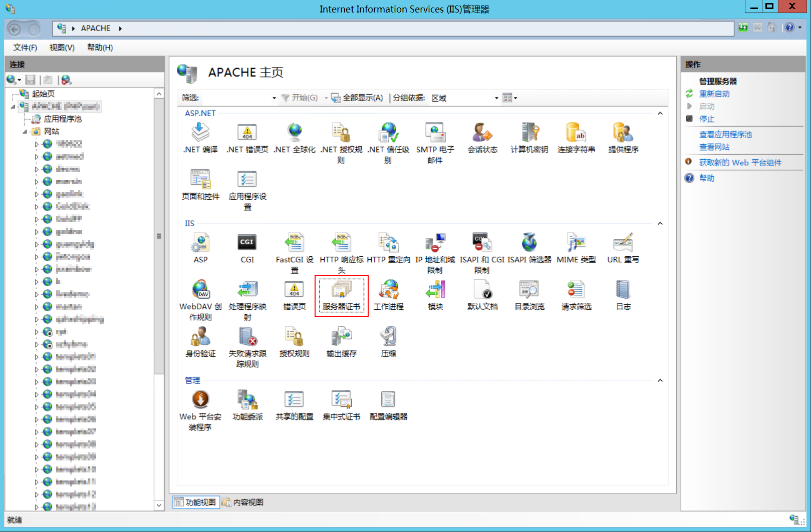The height and width of the screenshot is (532, 811).
Task: Open the 应用程序设置 feature
Action: click(247, 190)
